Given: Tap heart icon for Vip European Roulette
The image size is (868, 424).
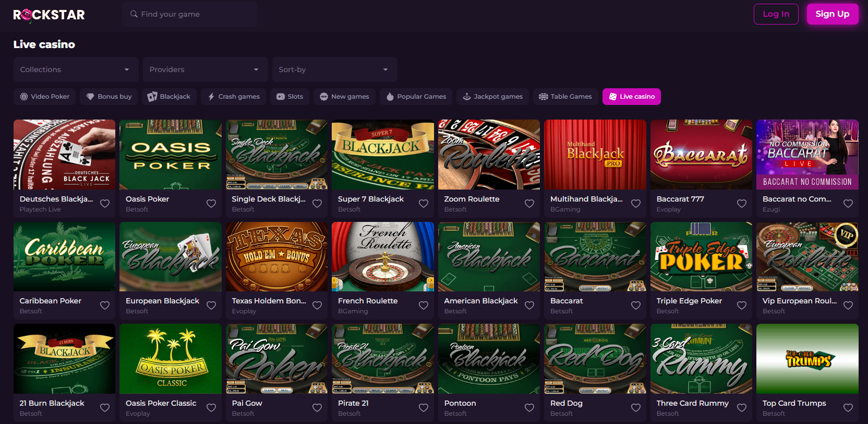Looking at the screenshot, I should click(x=848, y=305).
